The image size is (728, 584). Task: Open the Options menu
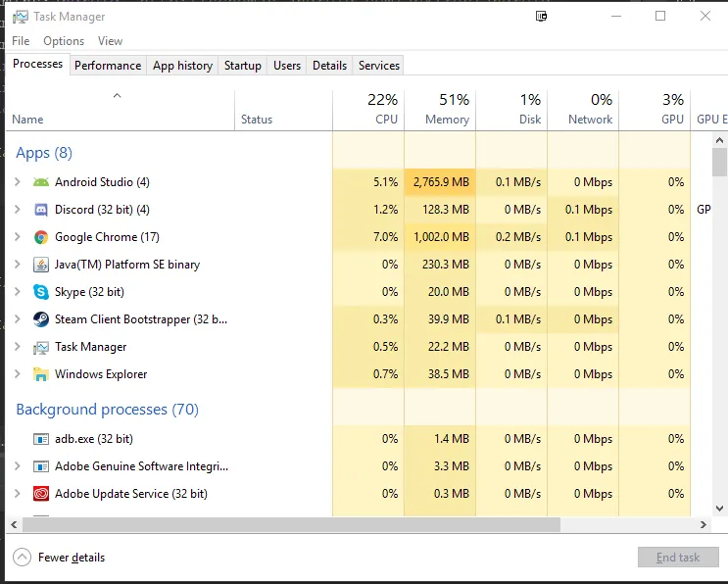[x=64, y=41]
